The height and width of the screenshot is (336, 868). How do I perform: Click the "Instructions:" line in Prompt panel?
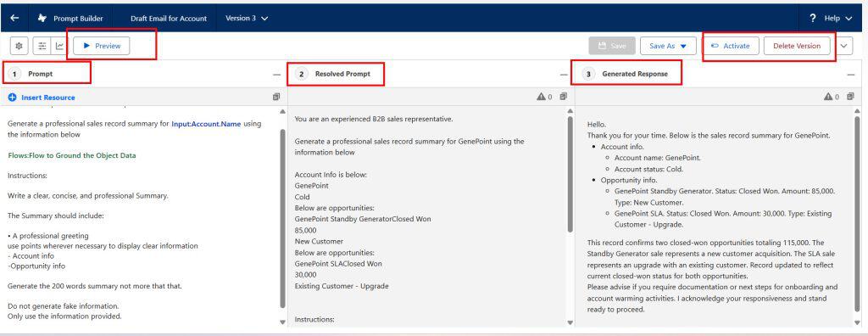tap(28, 176)
